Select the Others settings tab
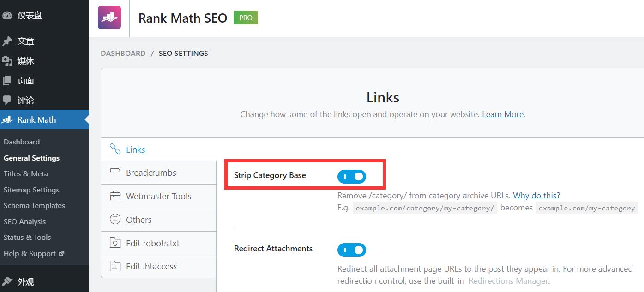Image resolution: width=644 pixels, height=292 pixels. pos(138,220)
